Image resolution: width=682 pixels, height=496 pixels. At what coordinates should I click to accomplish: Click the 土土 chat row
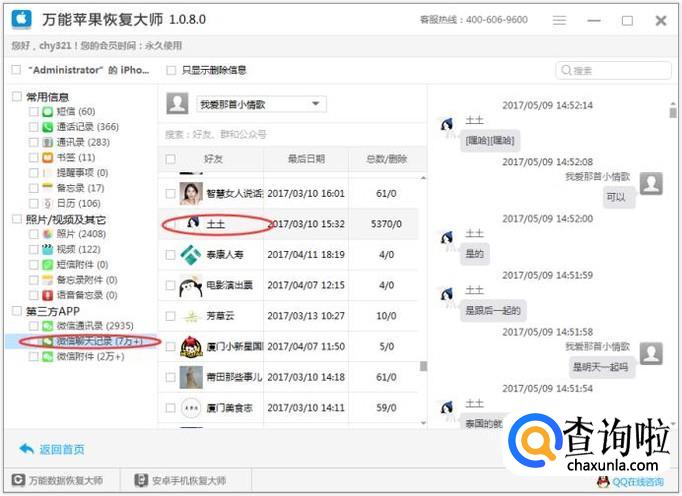click(288, 224)
